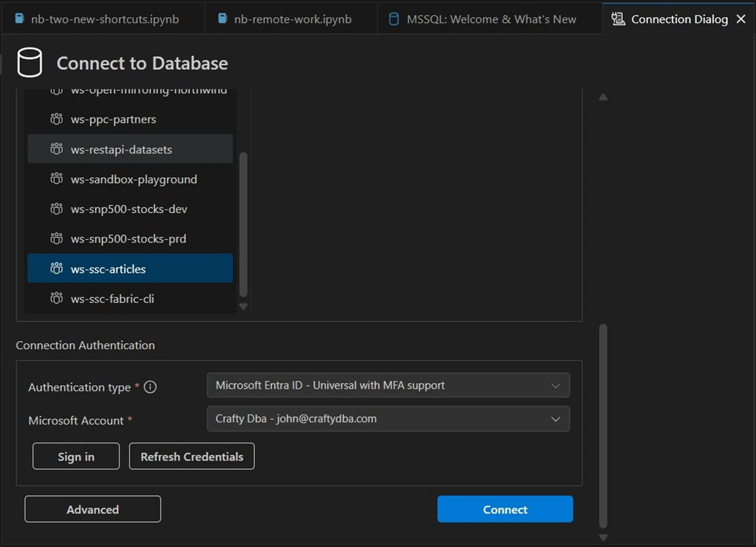Click the workspace icon beside ws-ssc-fabric-cli
Viewport: 756px width, 547px height.
[x=56, y=298]
